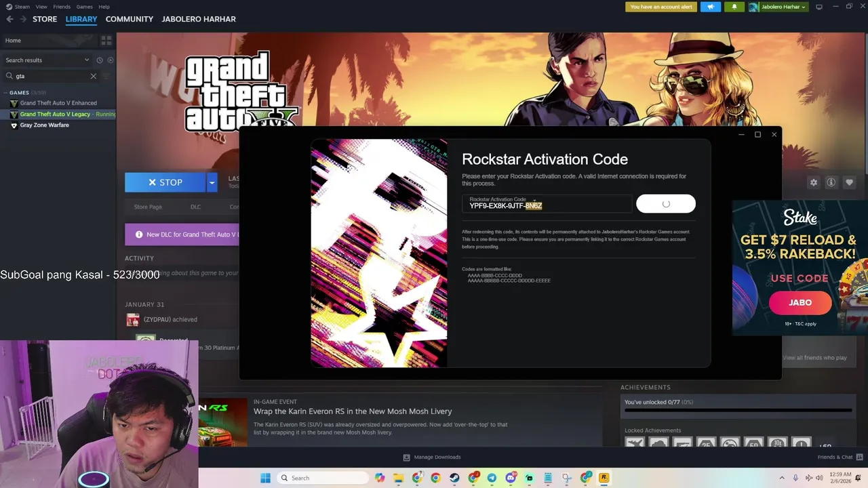Open the Help menu

(x=104, y=7)
